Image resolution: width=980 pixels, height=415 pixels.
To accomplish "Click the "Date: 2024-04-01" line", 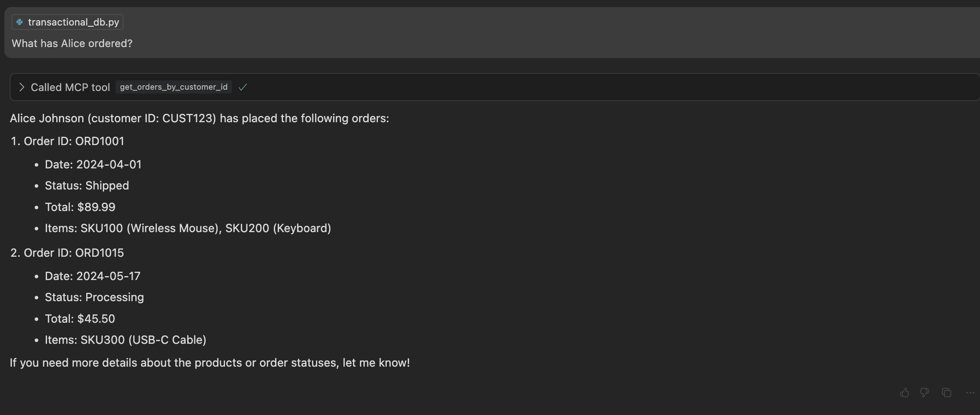I will pyautogui.click(x=93, y=164).
